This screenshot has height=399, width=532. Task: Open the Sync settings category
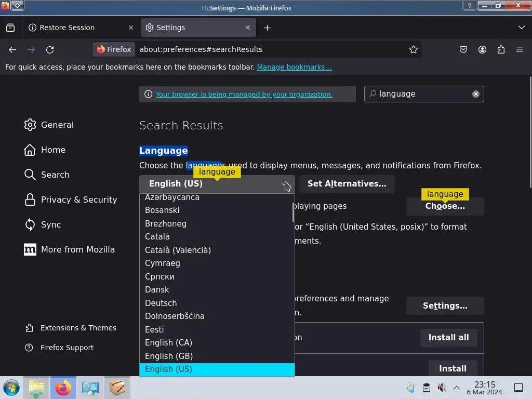coord(43,224)
